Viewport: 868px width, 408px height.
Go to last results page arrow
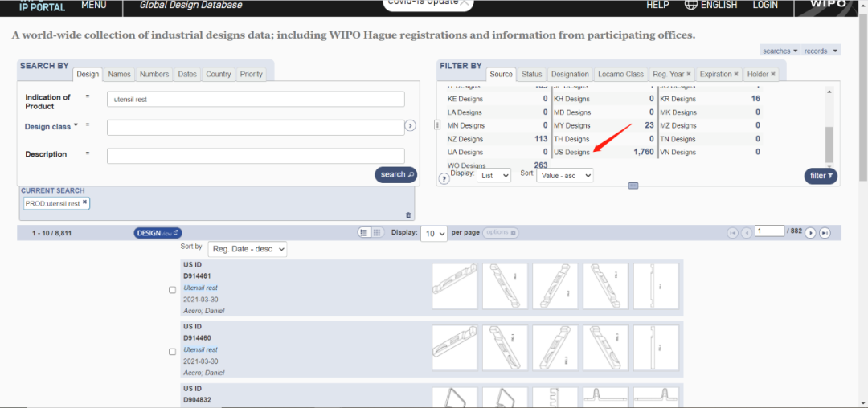[x=825, y=233]
